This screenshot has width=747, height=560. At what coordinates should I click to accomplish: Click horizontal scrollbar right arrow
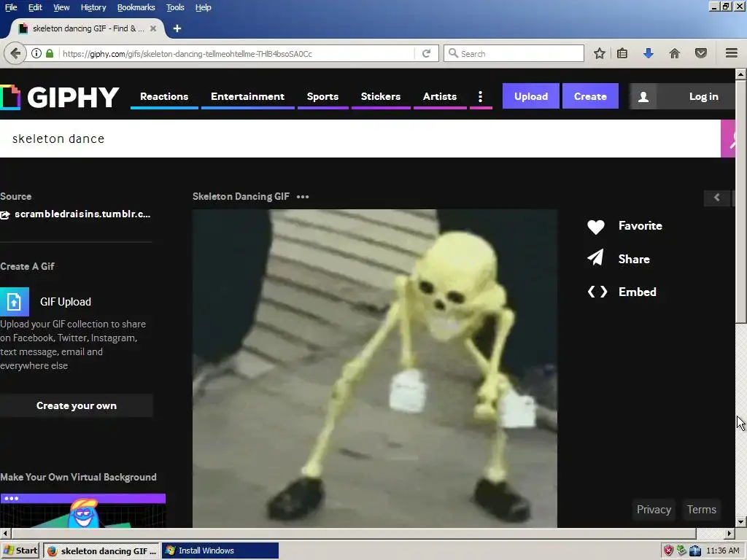(x=729, y=533)
